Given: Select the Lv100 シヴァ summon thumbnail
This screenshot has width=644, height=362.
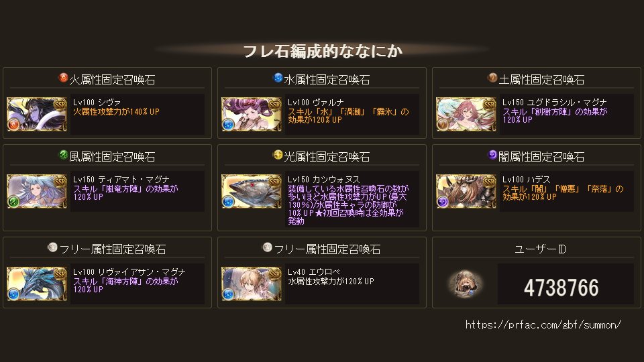Looking at the screenshot, I should 37,114.
